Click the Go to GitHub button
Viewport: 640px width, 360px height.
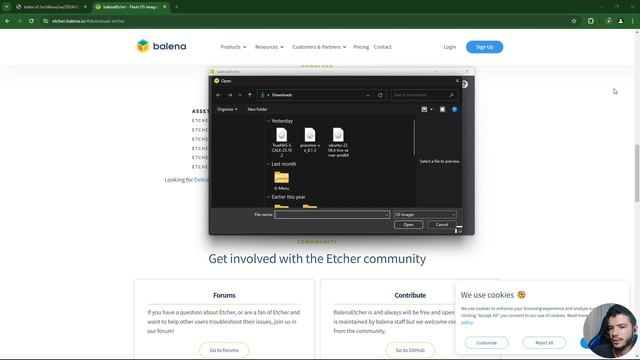coord(410,350)
